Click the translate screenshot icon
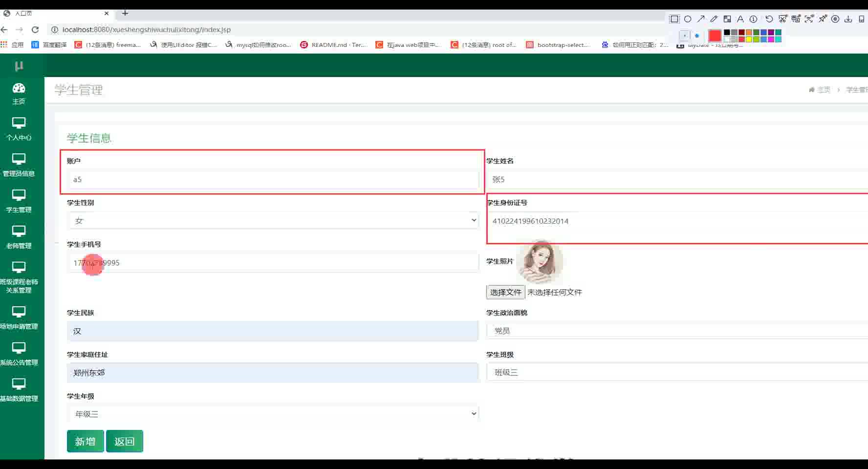The height and width of the screenshot is (469, 868). point(796,19)
